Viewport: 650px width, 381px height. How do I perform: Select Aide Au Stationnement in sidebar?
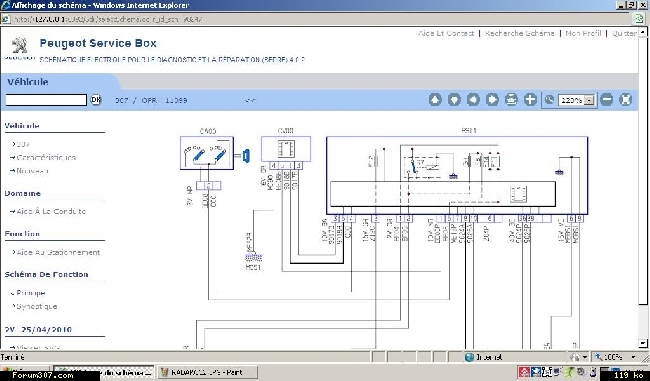click(x=58, y=252)
